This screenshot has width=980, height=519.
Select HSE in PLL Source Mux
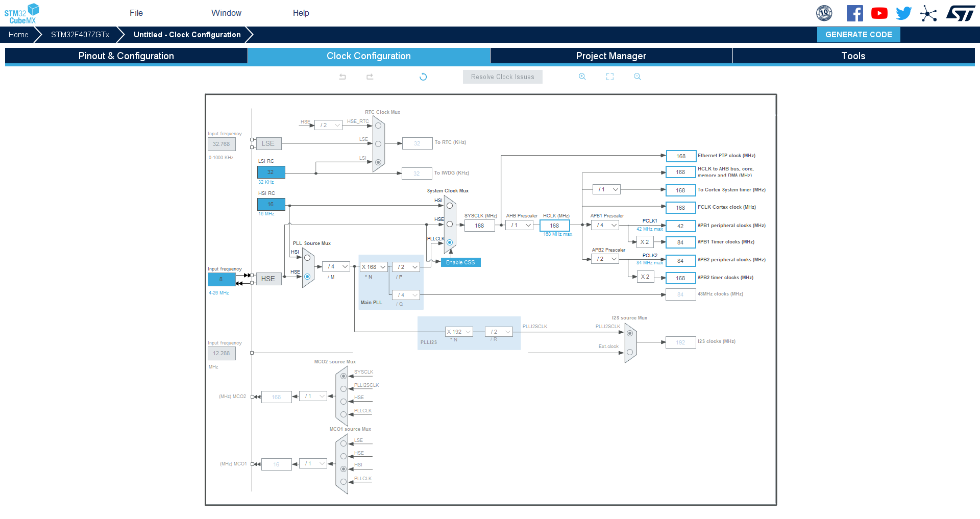[x=307, y=277]
